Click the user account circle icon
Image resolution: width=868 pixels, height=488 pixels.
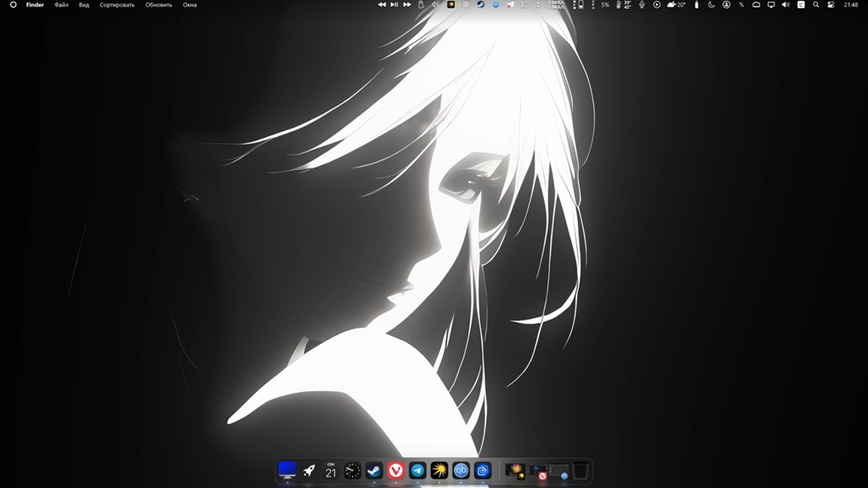pos(726,4)
